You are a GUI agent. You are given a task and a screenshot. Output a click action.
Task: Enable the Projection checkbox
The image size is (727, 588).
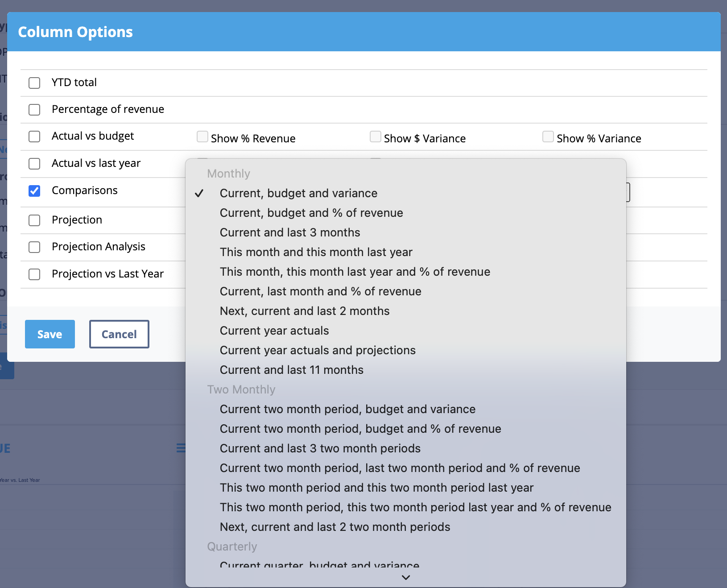[34, 220]
